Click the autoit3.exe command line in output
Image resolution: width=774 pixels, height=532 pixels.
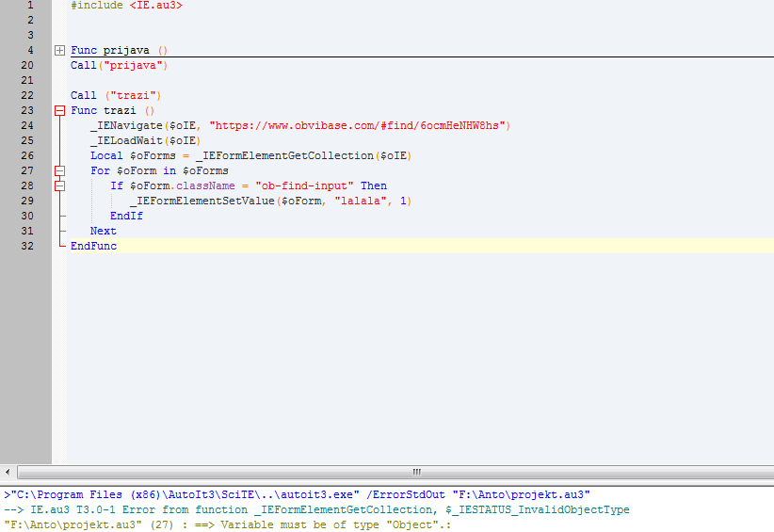click(x=297, y=494)
